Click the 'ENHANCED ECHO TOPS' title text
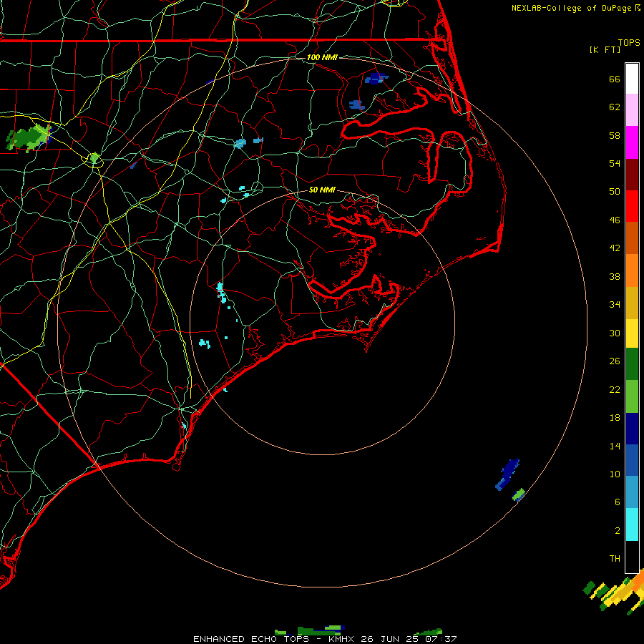This screenshot has height=644, width=644. pos(250,639)
